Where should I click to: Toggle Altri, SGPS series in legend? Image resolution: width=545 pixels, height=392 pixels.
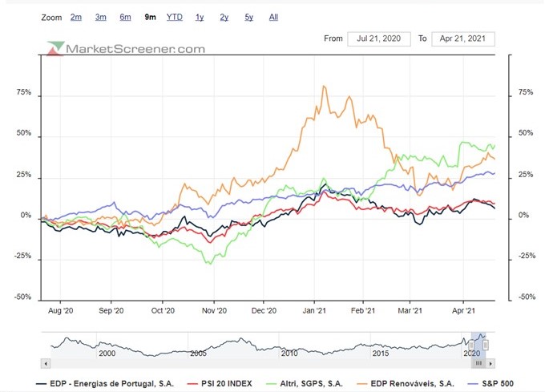(x=305, y=384)
